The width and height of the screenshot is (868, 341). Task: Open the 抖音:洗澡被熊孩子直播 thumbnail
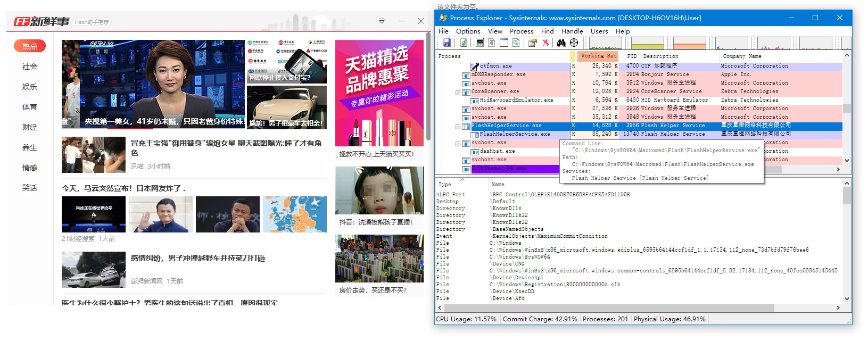coord(379,190)
